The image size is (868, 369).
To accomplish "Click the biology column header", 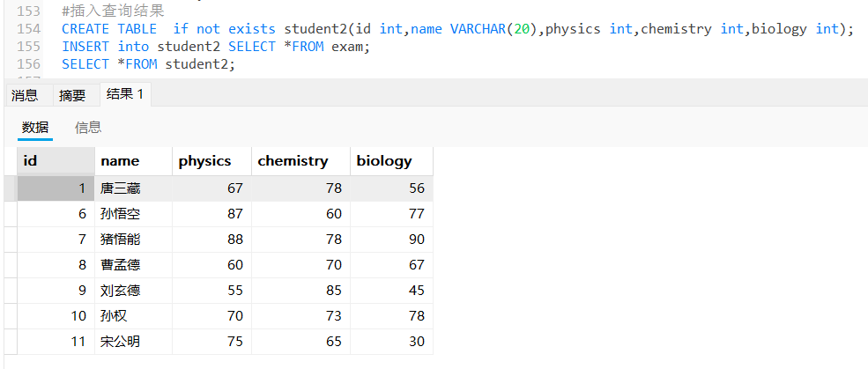I will tap(391, 161).
